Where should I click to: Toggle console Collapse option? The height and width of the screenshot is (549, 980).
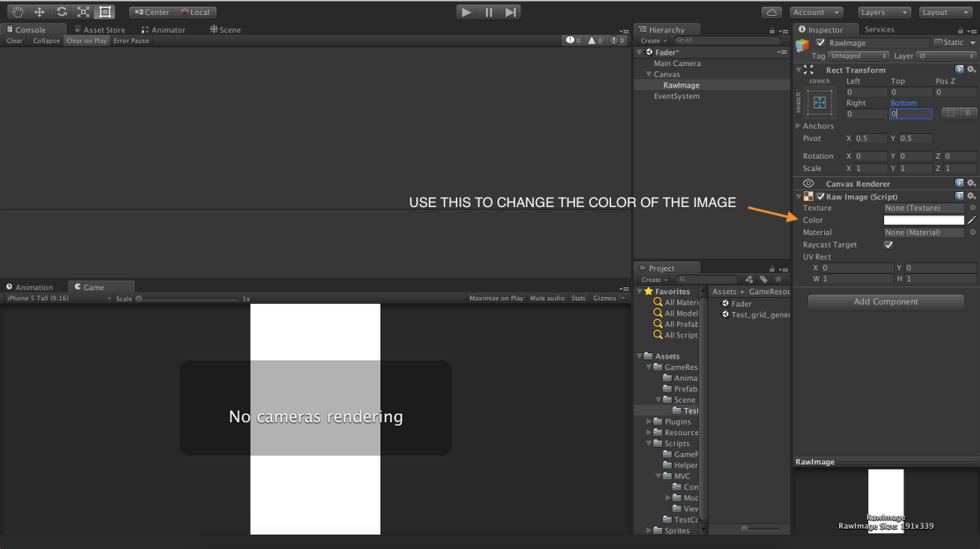47,41
